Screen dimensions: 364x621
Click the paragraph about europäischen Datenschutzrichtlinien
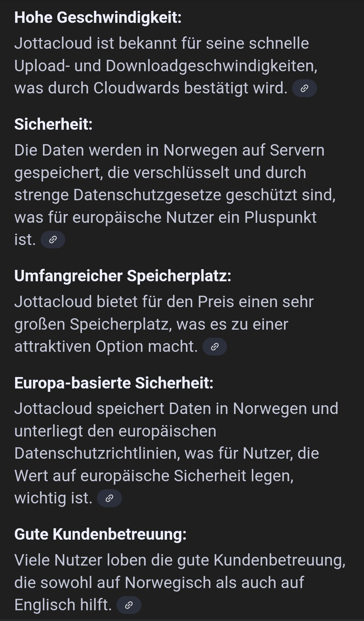click(176, 453)
